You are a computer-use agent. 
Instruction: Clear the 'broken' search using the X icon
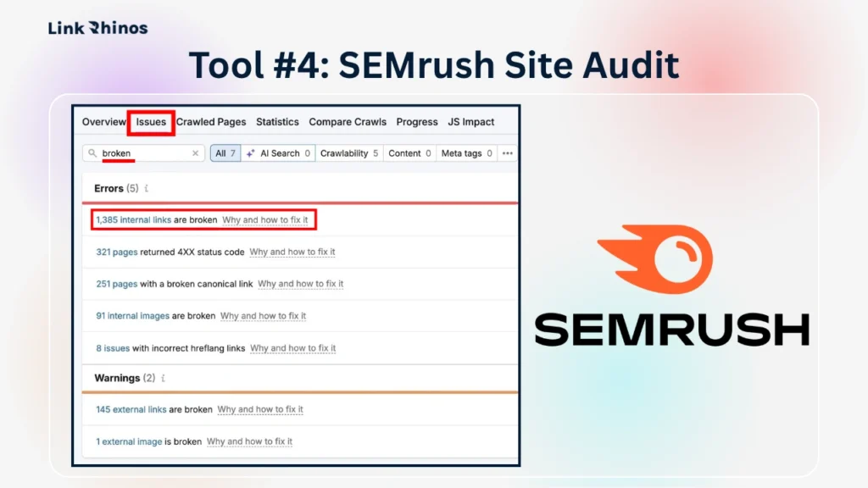195,153
